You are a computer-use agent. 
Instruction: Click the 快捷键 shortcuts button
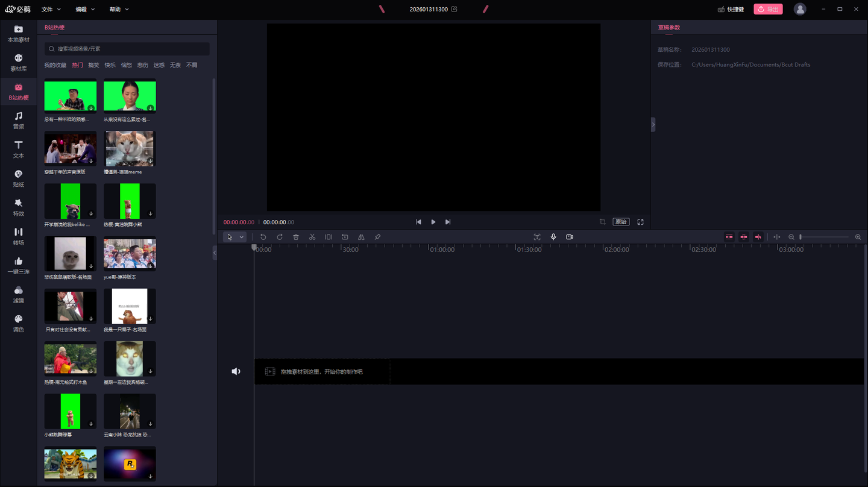pos(731,10)
